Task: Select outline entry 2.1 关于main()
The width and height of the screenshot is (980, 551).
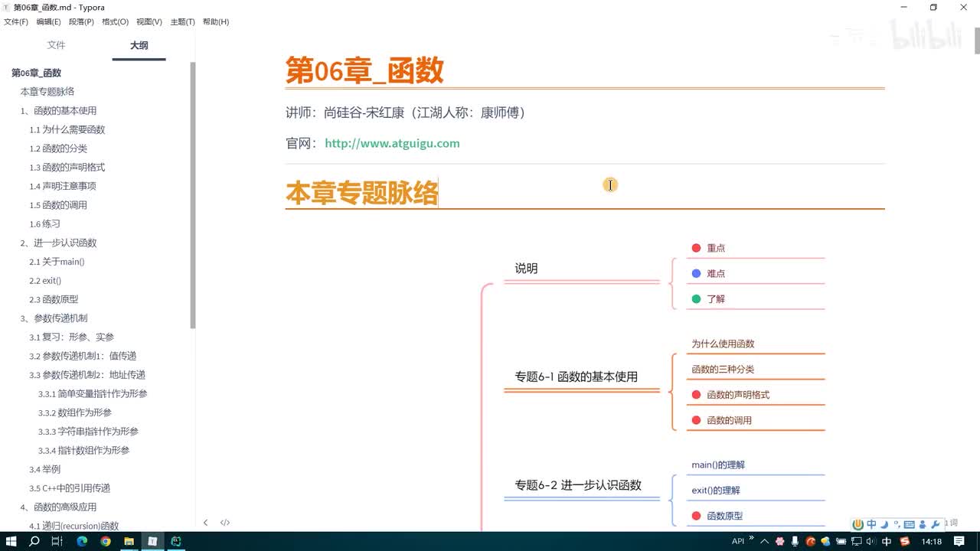Action: click(57, 262)
